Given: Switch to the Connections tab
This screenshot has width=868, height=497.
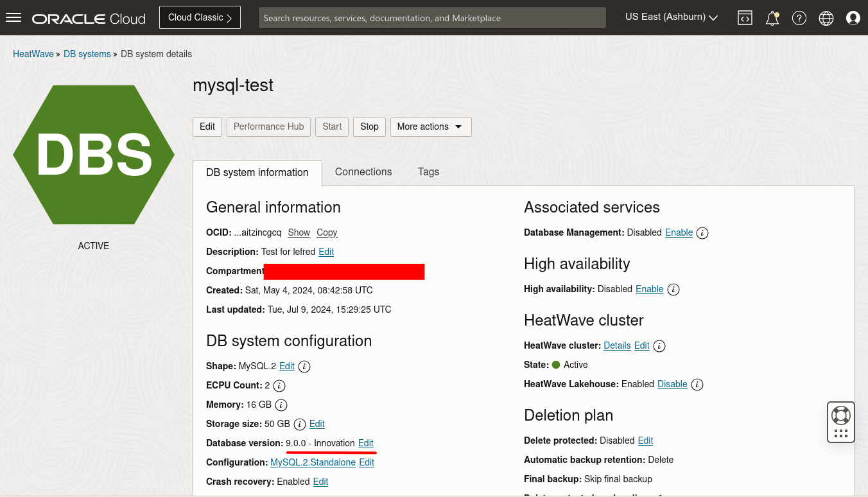Looking at the screenshot, I should coord(363,172).
